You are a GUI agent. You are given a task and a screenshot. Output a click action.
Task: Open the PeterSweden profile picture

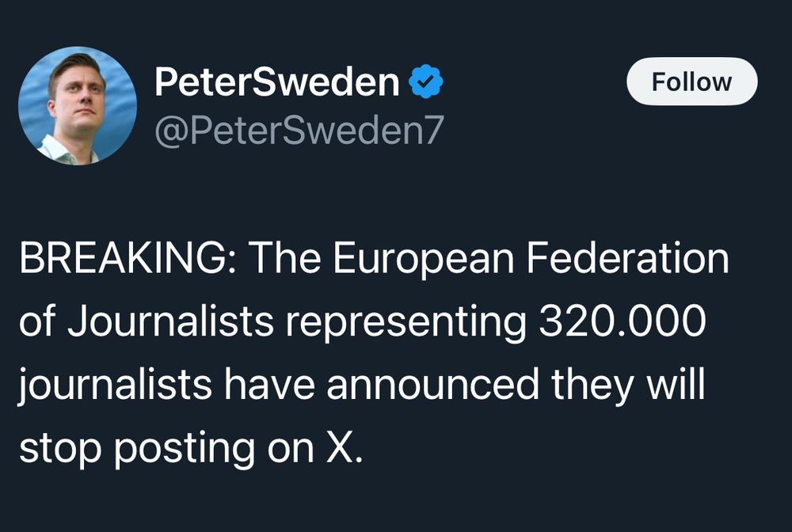pyautogui.click(x=78, y=105)
